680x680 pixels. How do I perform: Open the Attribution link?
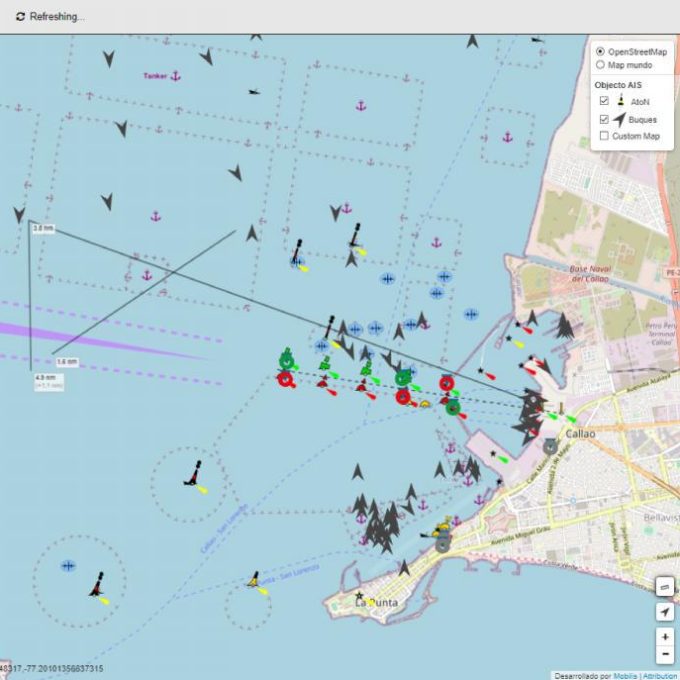point(661,675)
